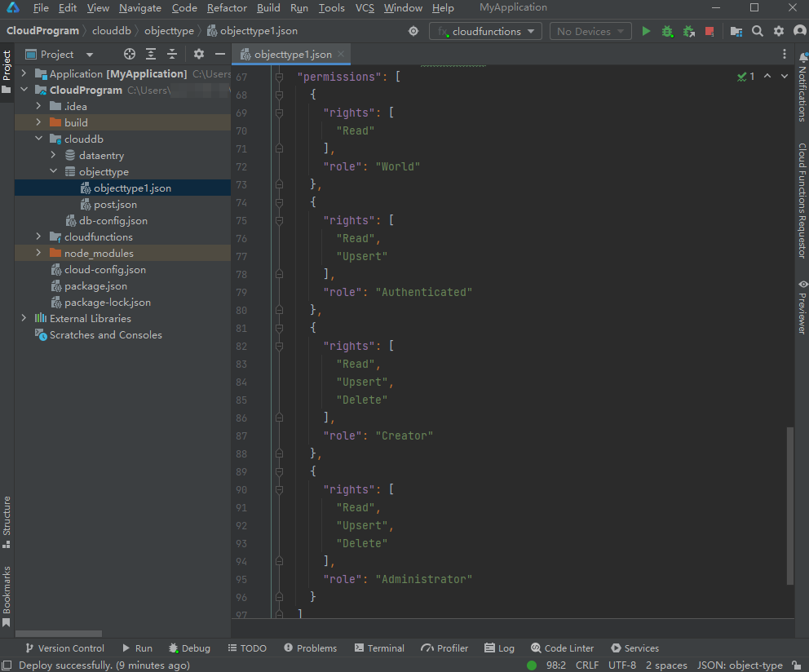Open the VCS menu
Screen dimensions: 809x672
[365, 7]
